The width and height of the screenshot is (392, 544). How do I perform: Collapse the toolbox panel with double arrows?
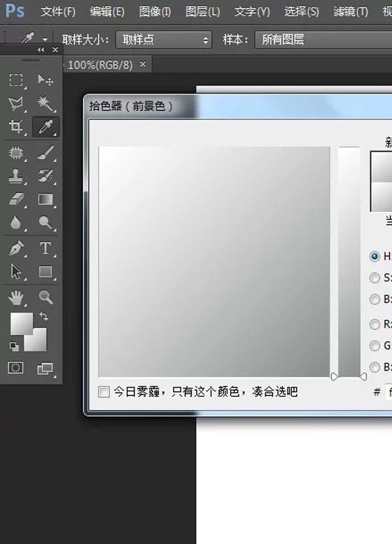41,50
